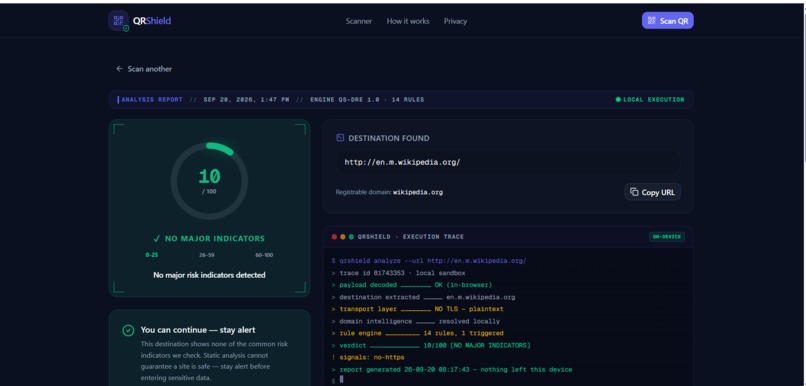Click the red dot in execution trace header
806x386 pixels.
tap(334, 237)
